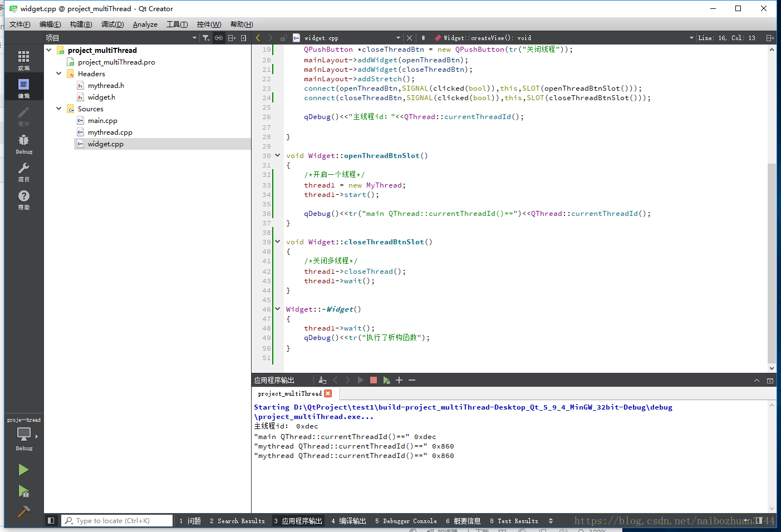Open the Welcome mode in the sidebar

click(x=23, y=60)
